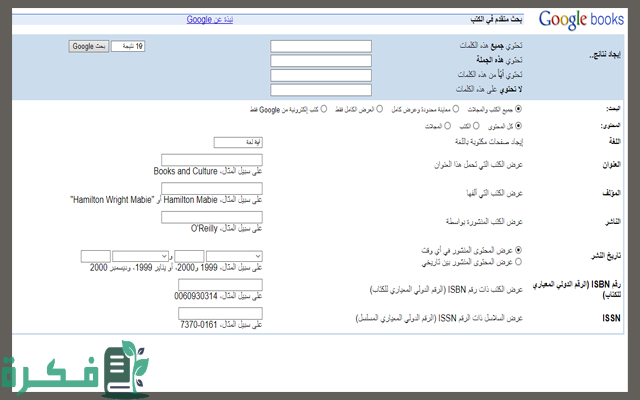Click the start year input field
Viewport: 640px width, 400px height.
coord(189,256)
